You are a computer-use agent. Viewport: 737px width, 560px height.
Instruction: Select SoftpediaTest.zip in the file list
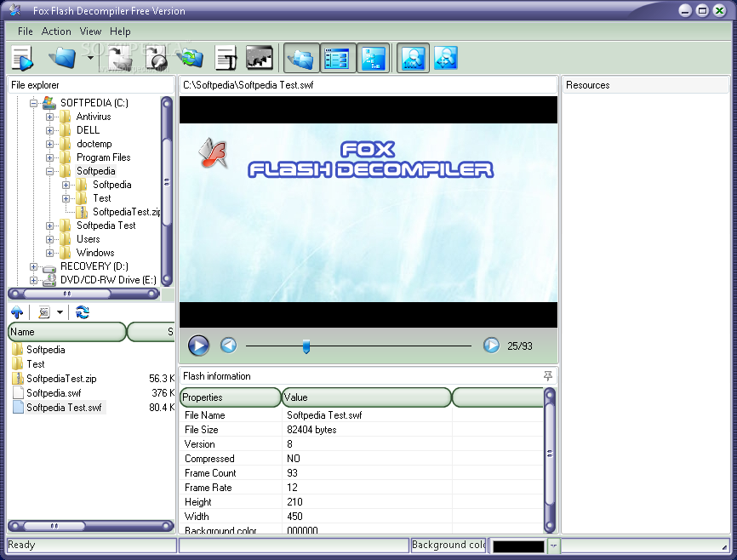[x=61, y=379]
